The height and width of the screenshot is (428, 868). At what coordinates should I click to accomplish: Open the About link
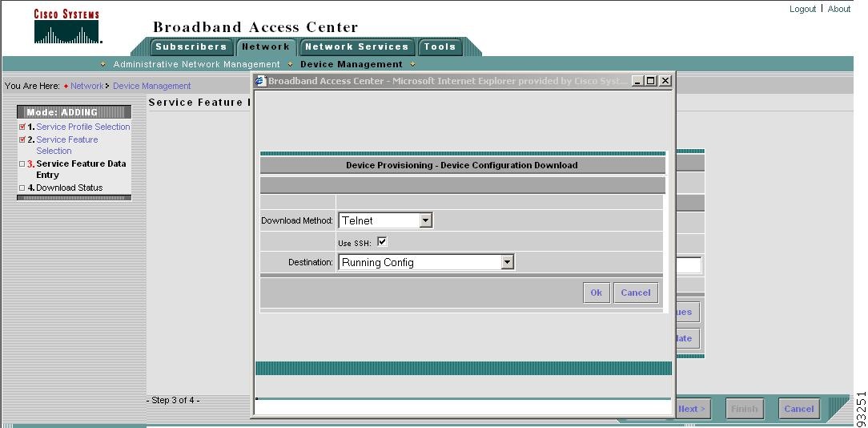click(839, 9)
